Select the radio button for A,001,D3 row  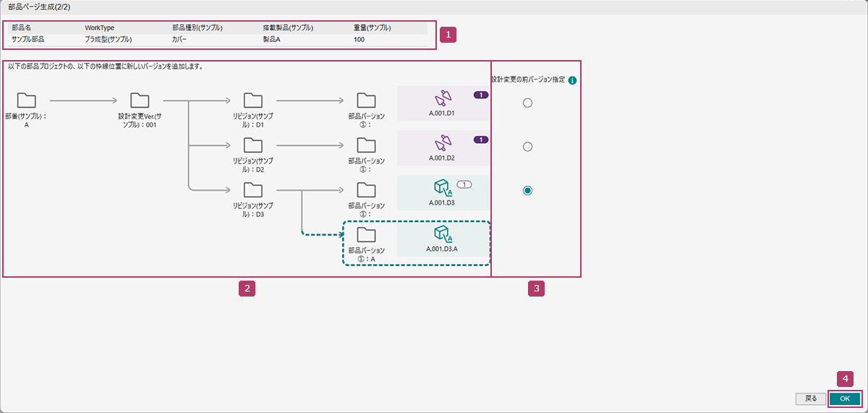tap(527, 190)
